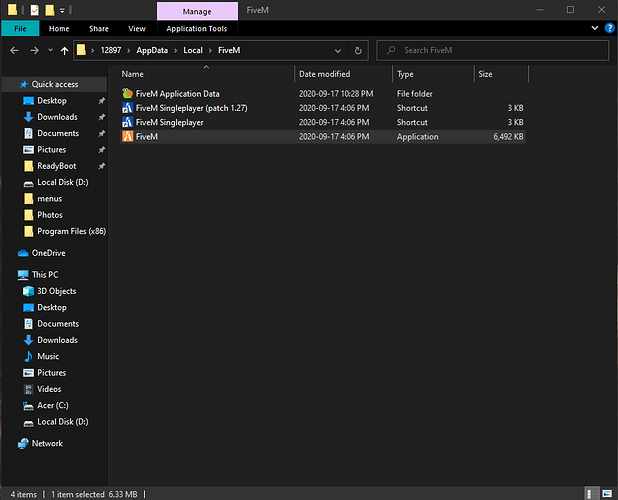The height and width of the screenshot is (500, 618).
Task: Open the FiveM Application Data folder
Action: tap(177, 93)
